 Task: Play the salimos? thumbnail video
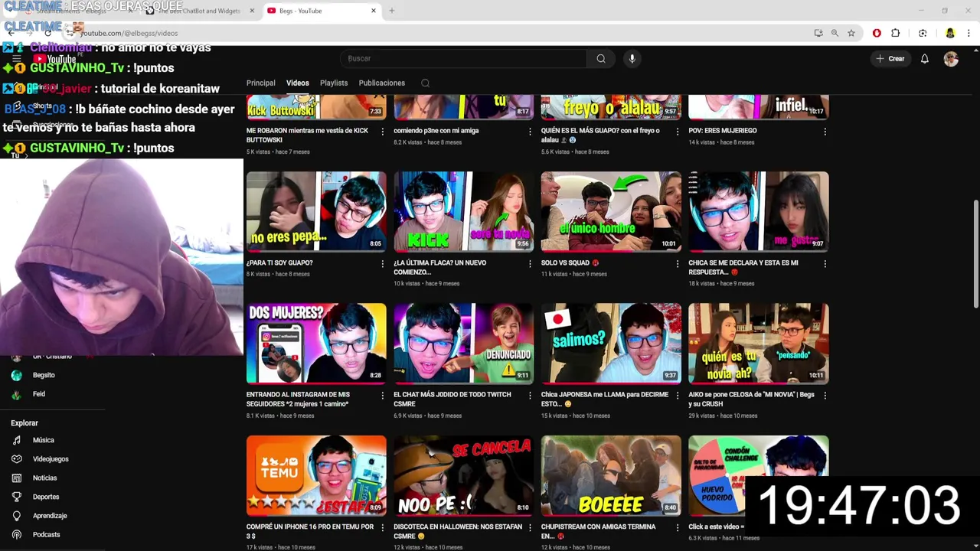tap(611, 344)
